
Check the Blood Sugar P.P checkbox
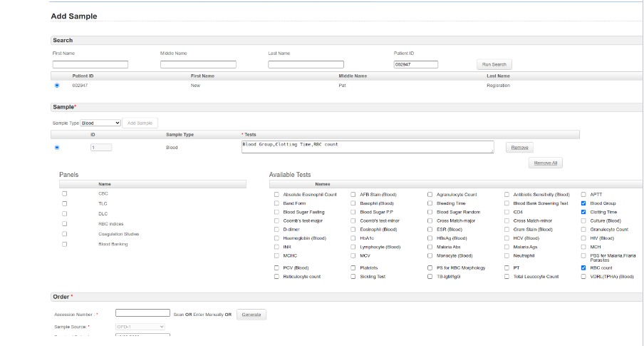pyautogui.click(x=353, y=213)
